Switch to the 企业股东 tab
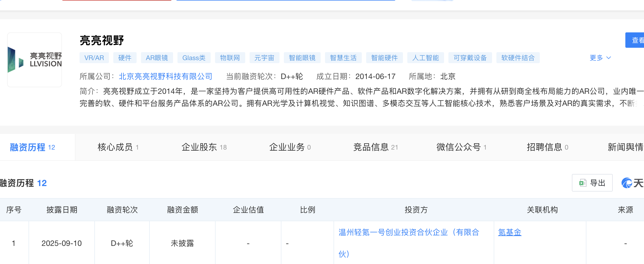644x264 pixels. [204, 147]
